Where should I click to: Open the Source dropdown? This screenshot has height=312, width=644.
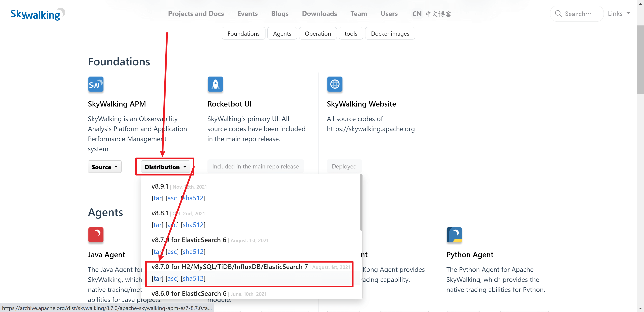(x=104, y=167)
